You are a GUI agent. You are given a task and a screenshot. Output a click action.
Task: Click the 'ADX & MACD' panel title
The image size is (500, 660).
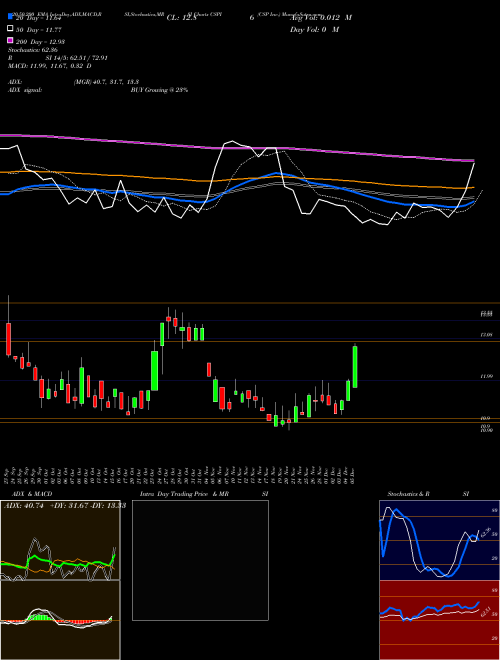click(x=32, y=494)
